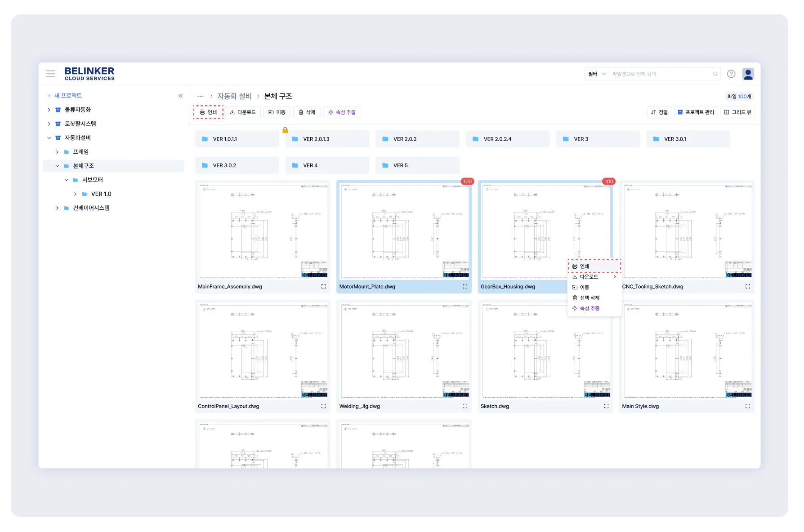Screen dimensions: 804x532
Task: Open the hamburger menu icon
Action: pos(51,74)
